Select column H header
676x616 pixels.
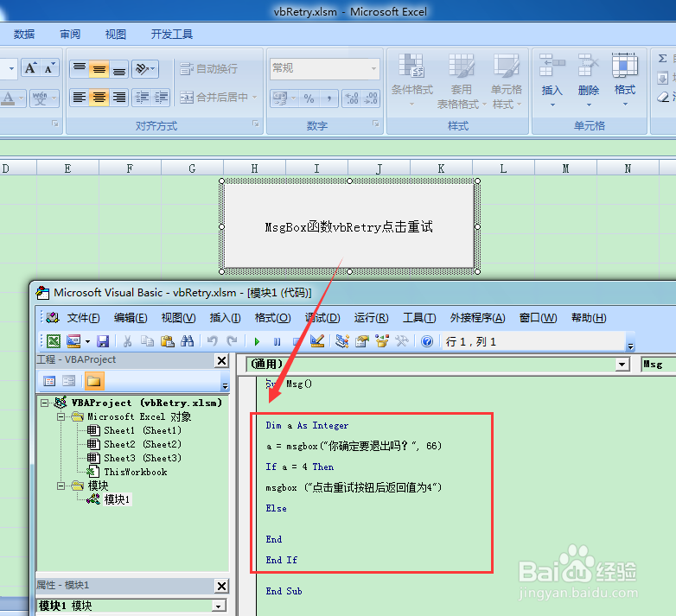[254, 168]
